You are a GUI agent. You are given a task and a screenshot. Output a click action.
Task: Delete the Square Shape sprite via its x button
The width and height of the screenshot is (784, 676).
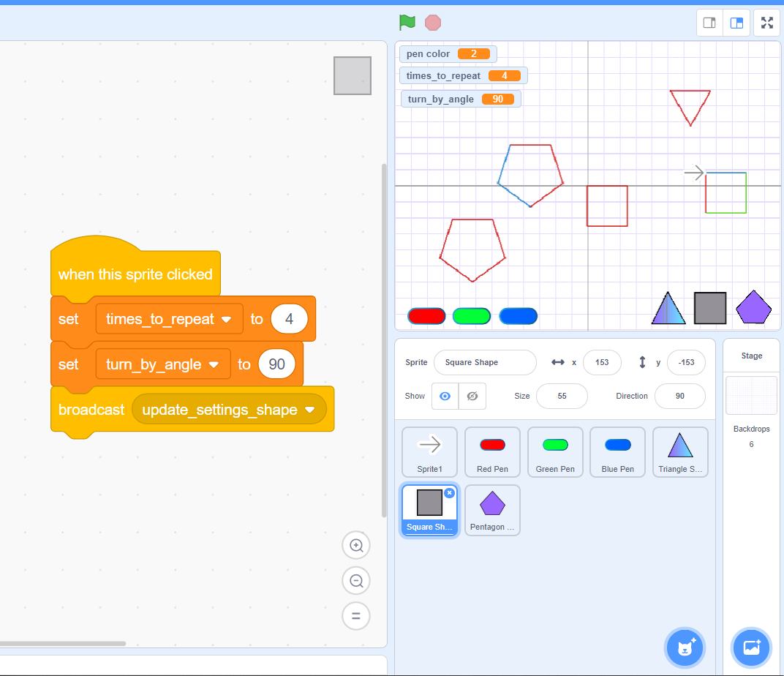[449, 493]
